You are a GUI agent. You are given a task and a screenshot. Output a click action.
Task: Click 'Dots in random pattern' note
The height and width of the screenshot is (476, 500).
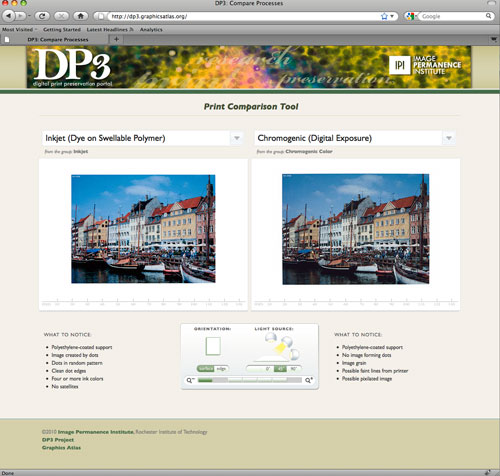pos(77,363)
